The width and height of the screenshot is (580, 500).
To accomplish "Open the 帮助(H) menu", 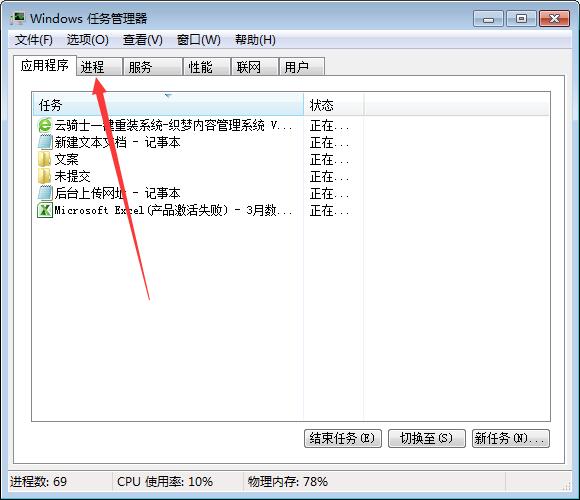I will click(x=255, y=40).
